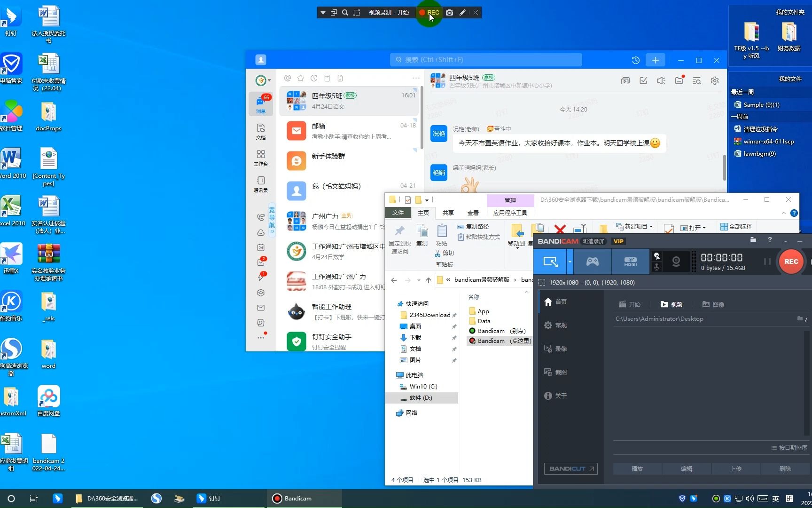Select 软件 (D:) in Explorer navigation tree

tap(422, 398)
